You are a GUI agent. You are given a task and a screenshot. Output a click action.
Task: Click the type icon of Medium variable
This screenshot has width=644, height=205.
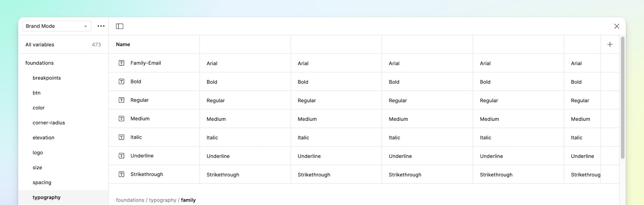pos(121,119)
